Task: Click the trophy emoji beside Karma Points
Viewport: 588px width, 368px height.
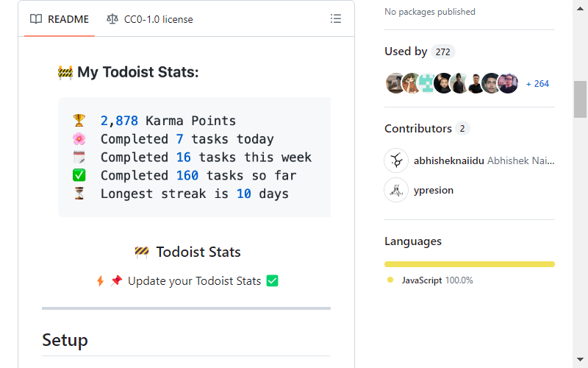Action: pos(79,121)
